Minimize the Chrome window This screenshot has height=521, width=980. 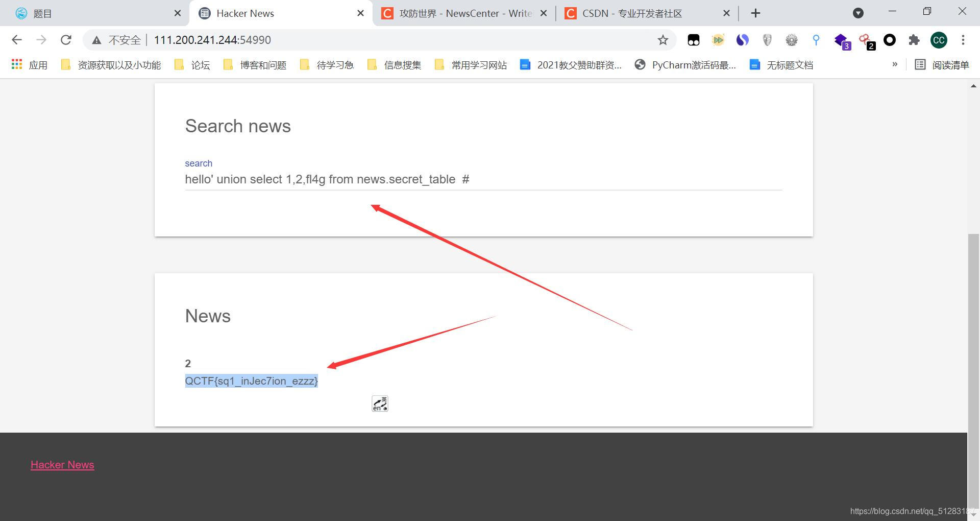892,11
